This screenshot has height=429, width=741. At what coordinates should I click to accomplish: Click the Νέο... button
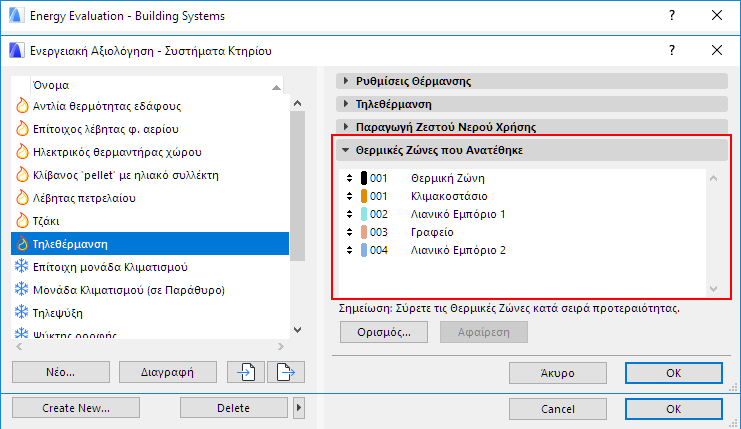pyautogui.click(x=61, y=373)
